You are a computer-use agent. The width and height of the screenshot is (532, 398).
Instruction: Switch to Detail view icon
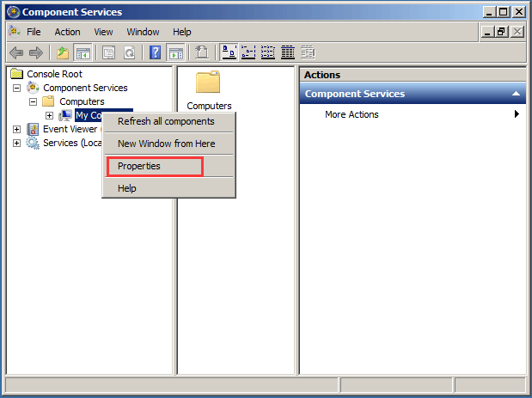click(x=288, y=52)
